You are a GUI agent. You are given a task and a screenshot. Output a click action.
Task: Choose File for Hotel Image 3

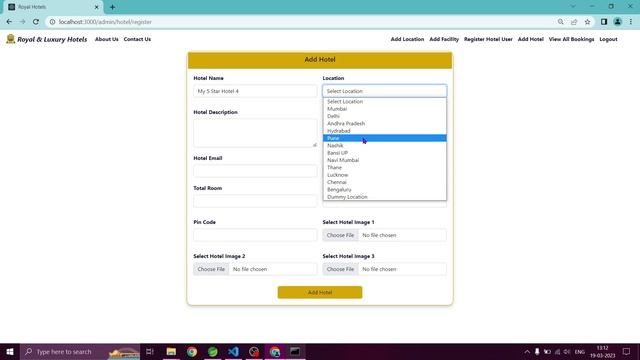tap(340, 269)
